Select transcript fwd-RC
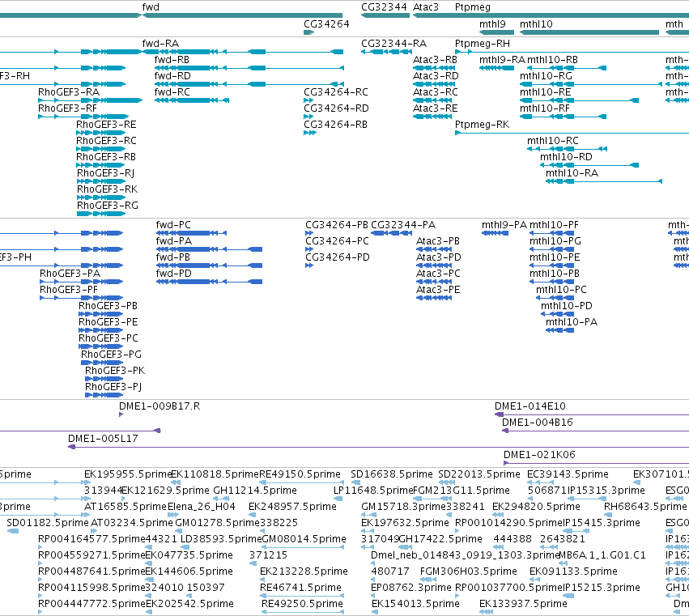The image size is (689, 616). 172,92
